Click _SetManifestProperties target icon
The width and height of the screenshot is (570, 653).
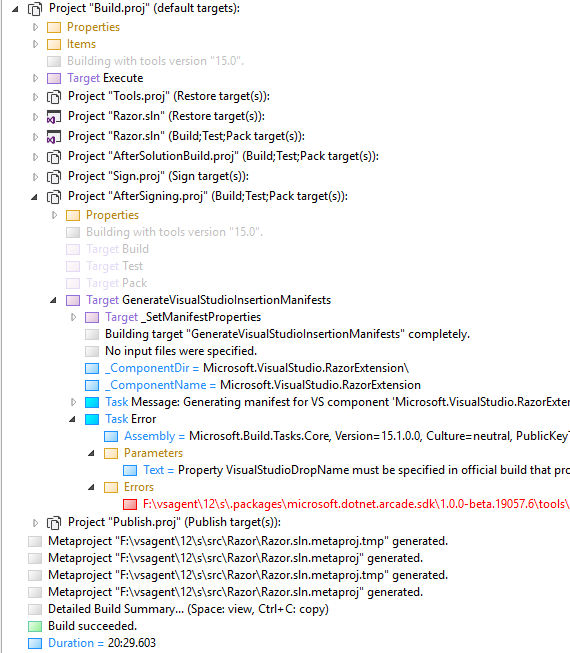(x=92, y=318)
